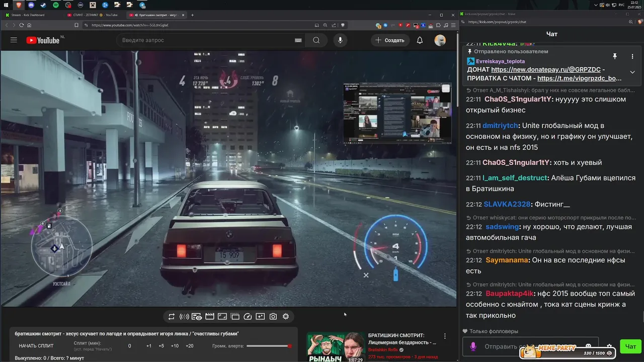644x362 pixels.
Task: Click the YouTube logo
Action: point(43,40)
